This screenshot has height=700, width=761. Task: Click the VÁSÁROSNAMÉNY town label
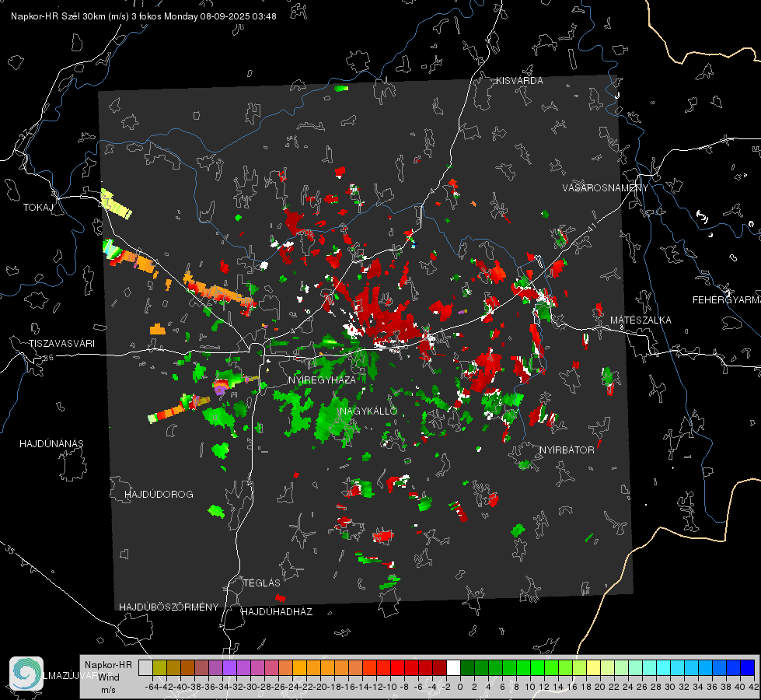click(606, 188)
